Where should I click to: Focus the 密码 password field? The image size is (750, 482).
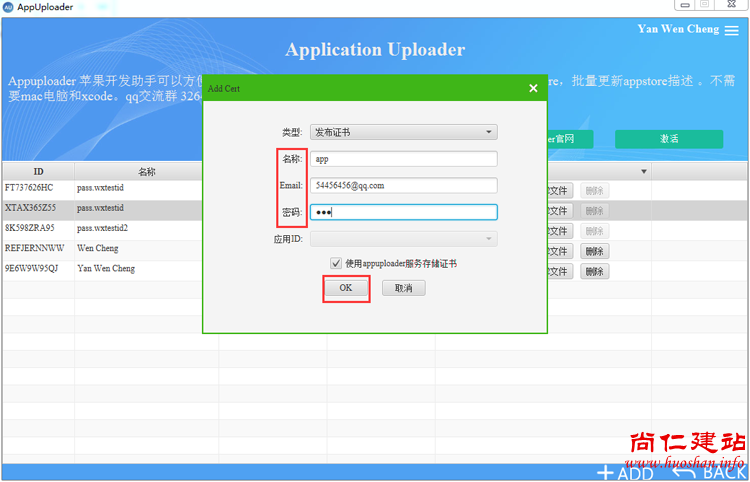pyautogui.click(x=403, y=212)
